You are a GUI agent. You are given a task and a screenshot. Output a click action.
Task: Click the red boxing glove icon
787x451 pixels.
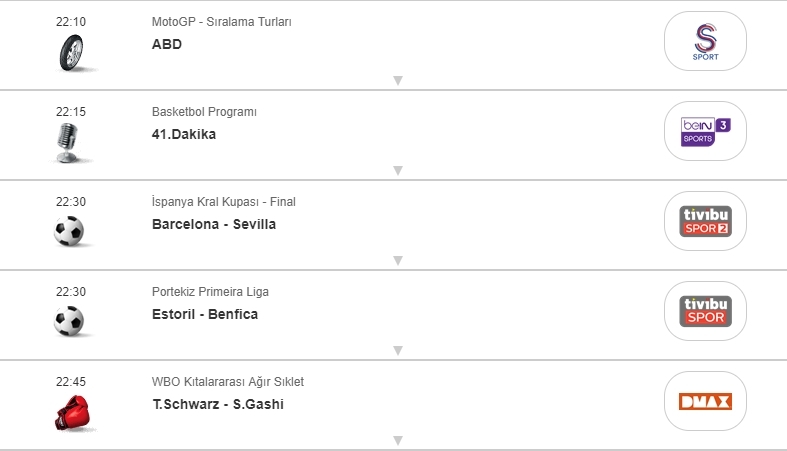point(70,412)
